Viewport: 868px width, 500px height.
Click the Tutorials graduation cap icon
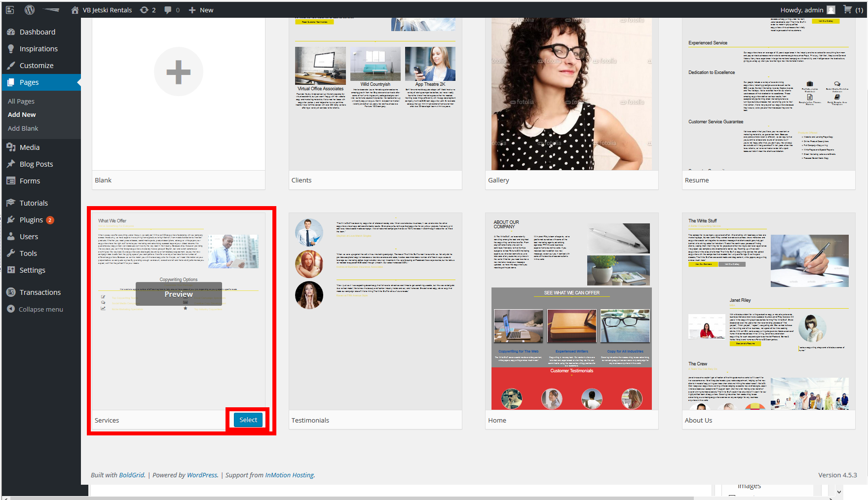click(x=11, y=203)
